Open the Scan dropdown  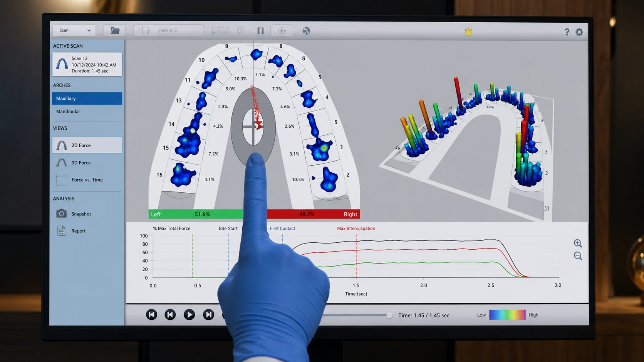pyautogui.click(x=74, y=30)
